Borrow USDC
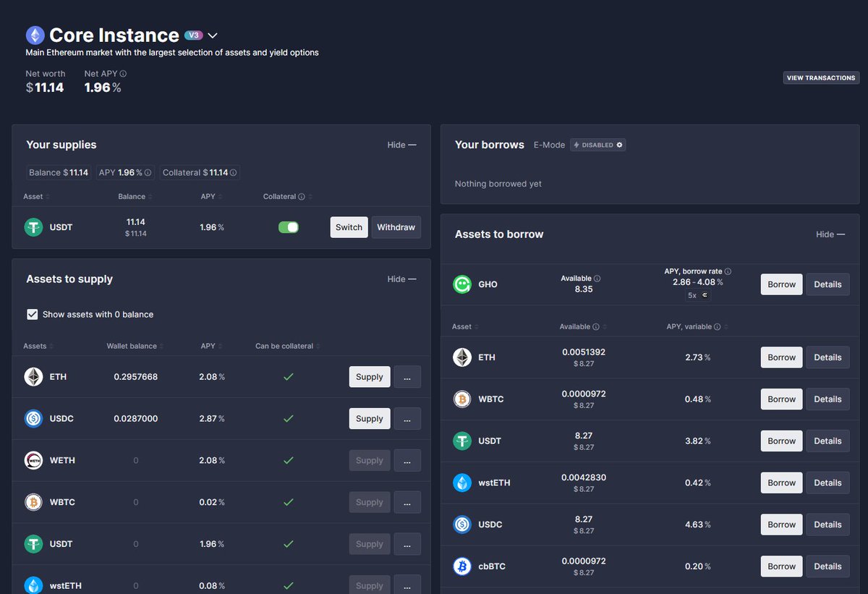Screen dimensions: 868x594 [782, 525]
